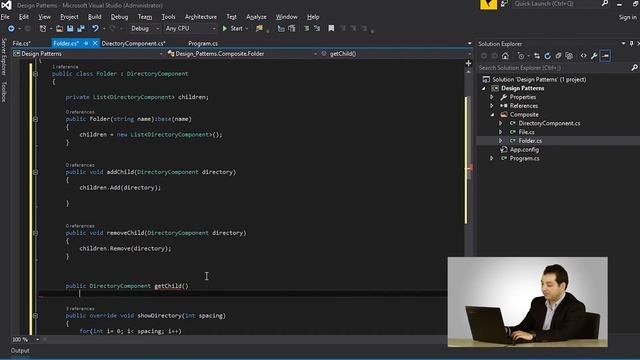Collapse the Design Patterns project node
Image resolution: width=640 pixels, height=360 pixels.
(x=484, y=89)
